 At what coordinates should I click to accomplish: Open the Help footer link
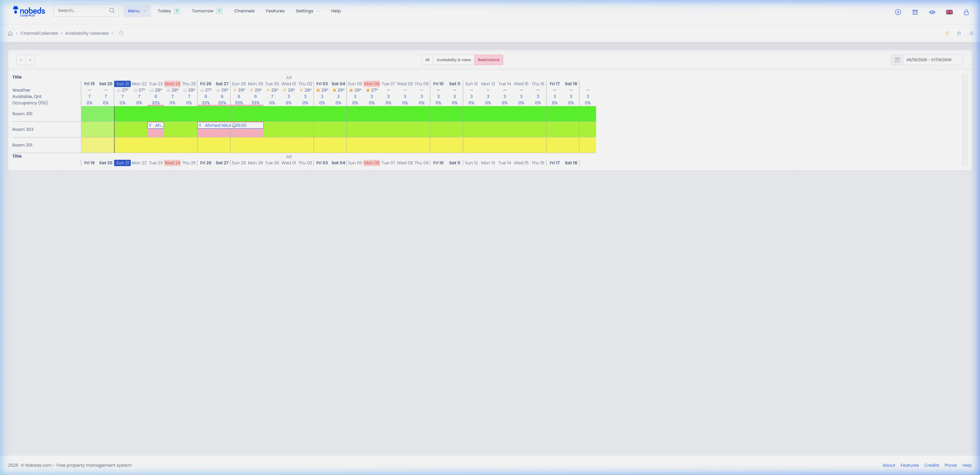(x=967, y=465)
